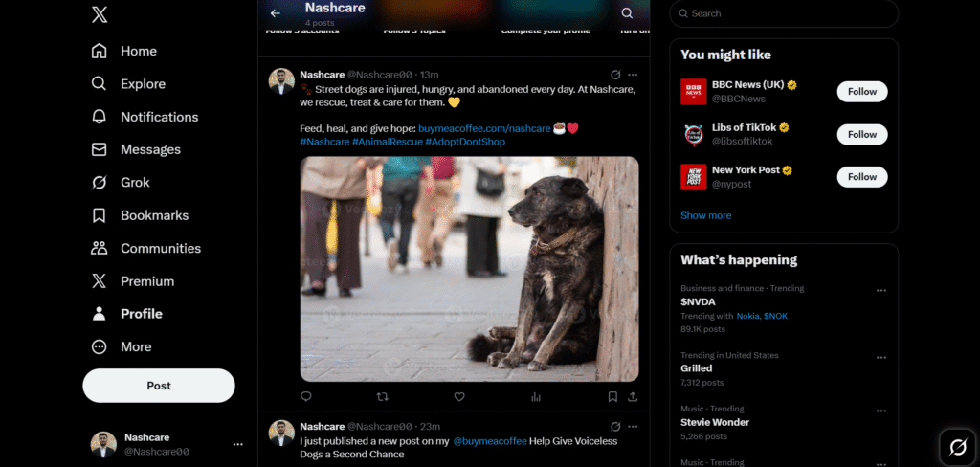Open options for Stevie Wonder trend
The height and width of the screenshot is (467, 980).
pos(881,411)
